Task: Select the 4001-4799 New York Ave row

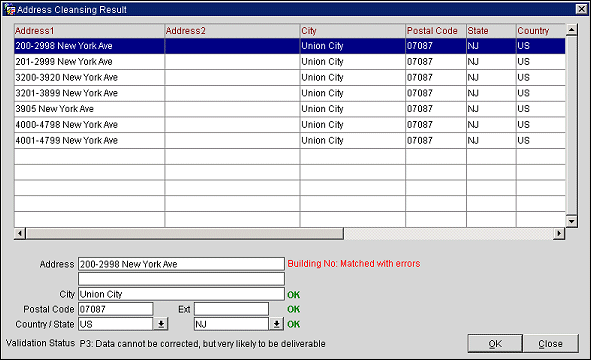Action: coord(289,140)
